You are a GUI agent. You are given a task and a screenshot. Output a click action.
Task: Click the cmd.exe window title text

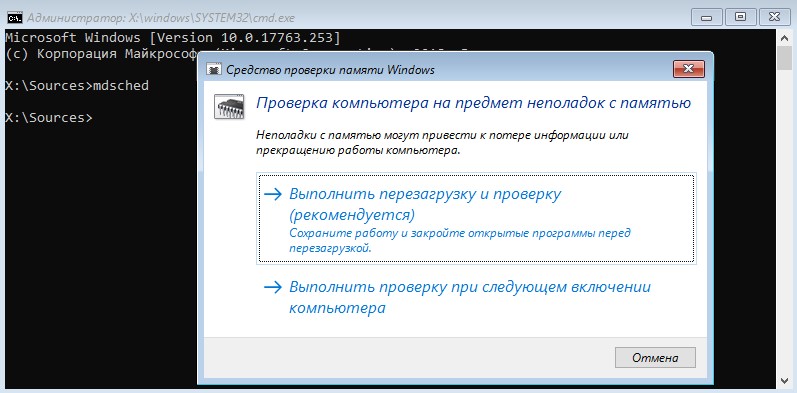tap(161, 18)
